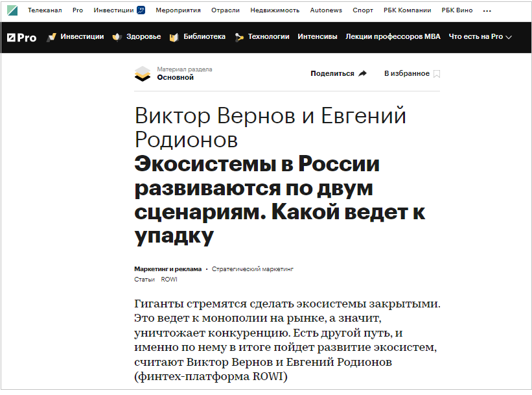Image resolution: width=532 pixels, height=395 pixels.
Task: Click author names Виктор Вернов и Евгений Родионов
Action: [270, 127]
